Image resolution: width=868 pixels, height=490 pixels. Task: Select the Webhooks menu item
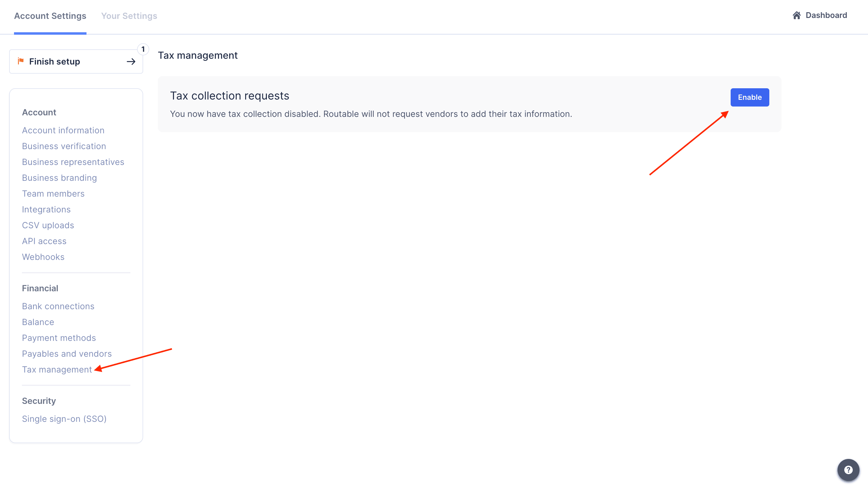click(42, 257)
